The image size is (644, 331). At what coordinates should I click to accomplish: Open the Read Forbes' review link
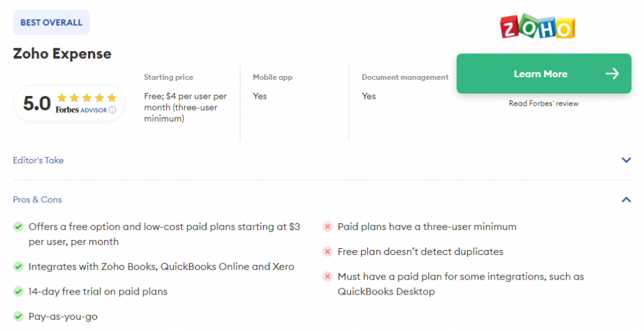pos(543,104)
